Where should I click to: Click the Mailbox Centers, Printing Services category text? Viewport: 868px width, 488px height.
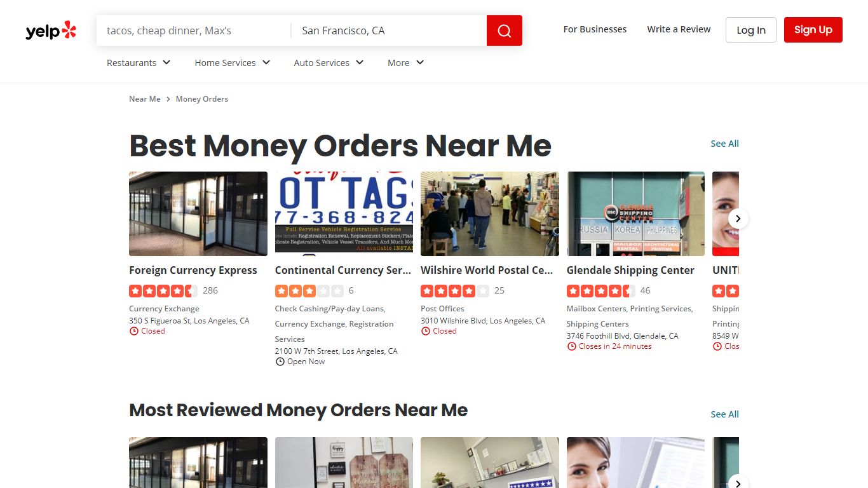pos(630,309)
